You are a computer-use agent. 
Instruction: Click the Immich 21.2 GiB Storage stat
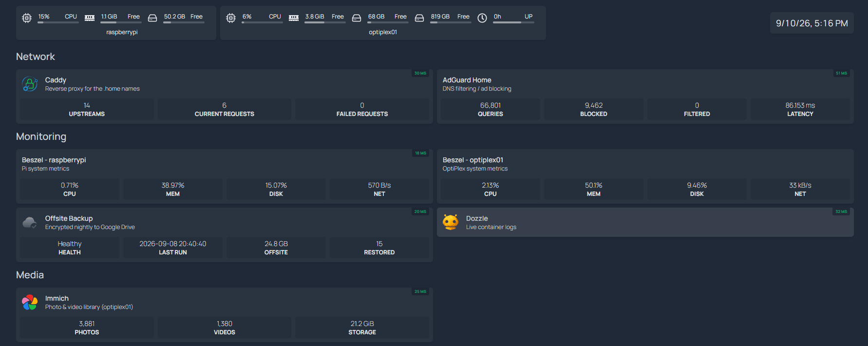point(362,327)
